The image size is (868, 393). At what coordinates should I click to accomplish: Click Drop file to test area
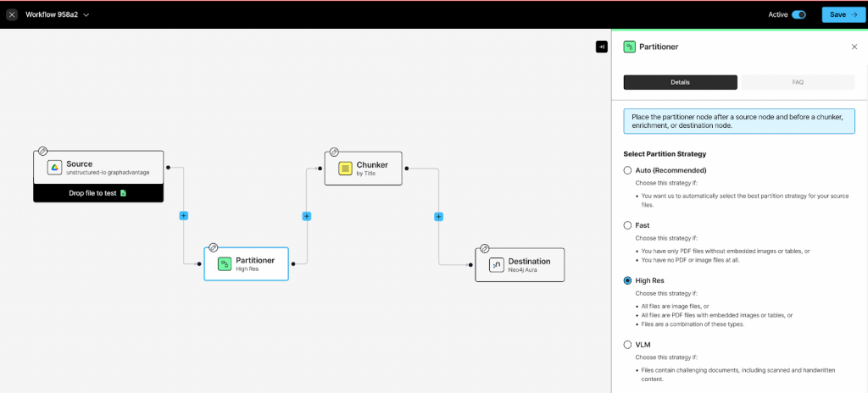[x=98, y=193]
